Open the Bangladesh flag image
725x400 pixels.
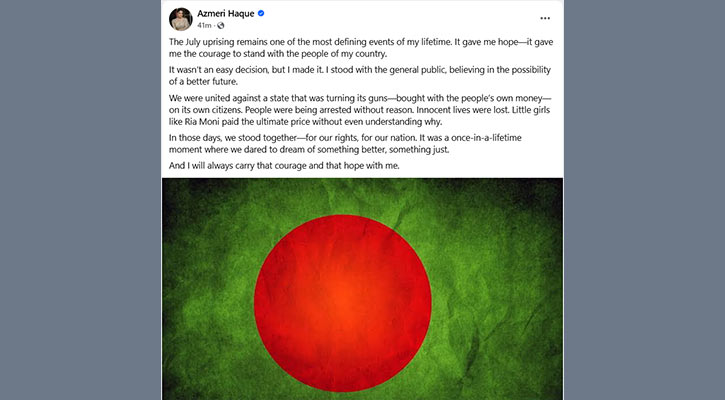pos(362,289)
